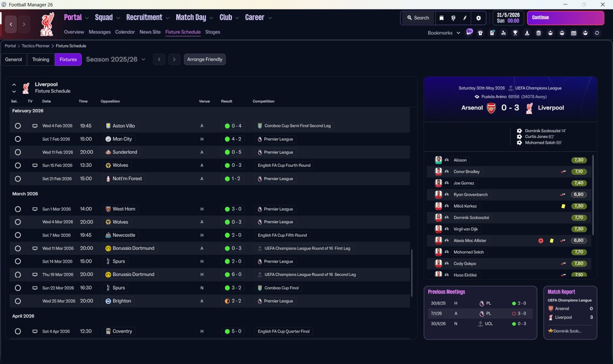Click the TV icon on the Coventry row
The image size is (613, 364).
coord(34,331)
